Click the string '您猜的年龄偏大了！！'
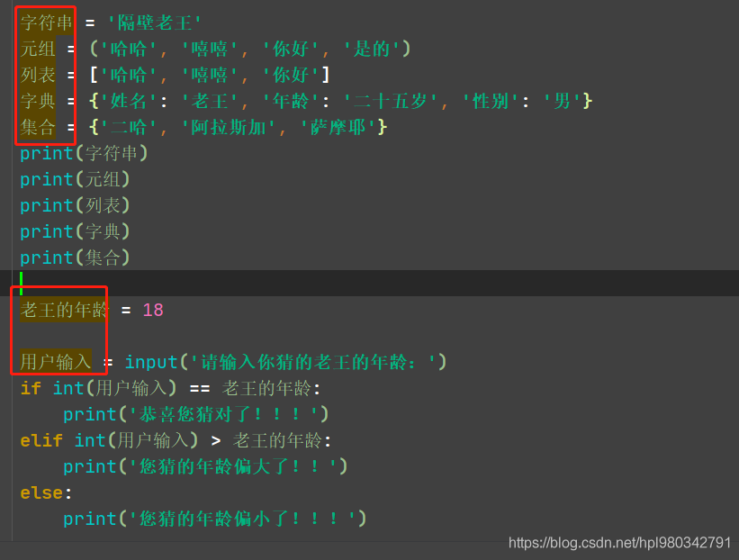The image size is (739, 560). [x=233, y=466]
